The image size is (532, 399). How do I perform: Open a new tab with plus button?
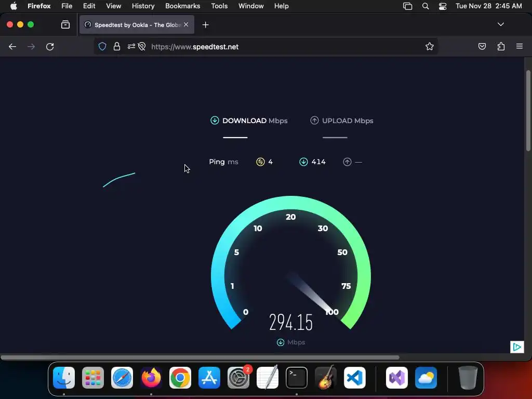205,25
